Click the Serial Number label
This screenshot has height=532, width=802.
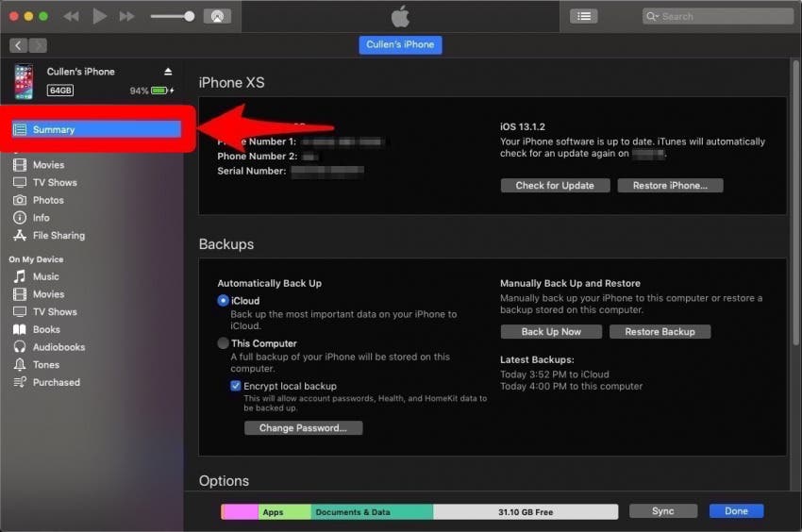coord(251,171)
